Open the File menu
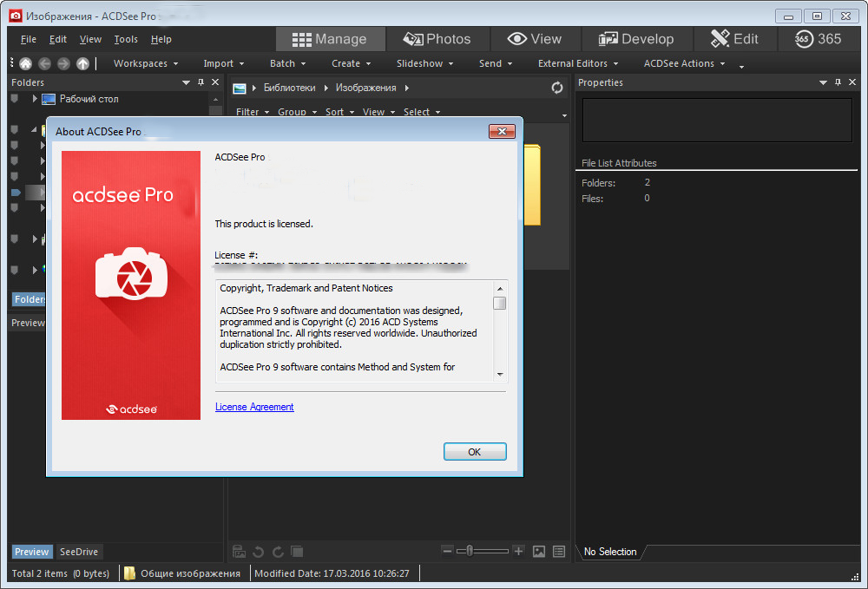 coord(29,39)
